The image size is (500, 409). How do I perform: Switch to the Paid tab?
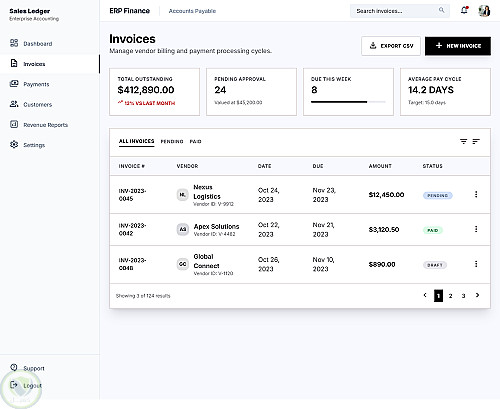coord(195,141)
